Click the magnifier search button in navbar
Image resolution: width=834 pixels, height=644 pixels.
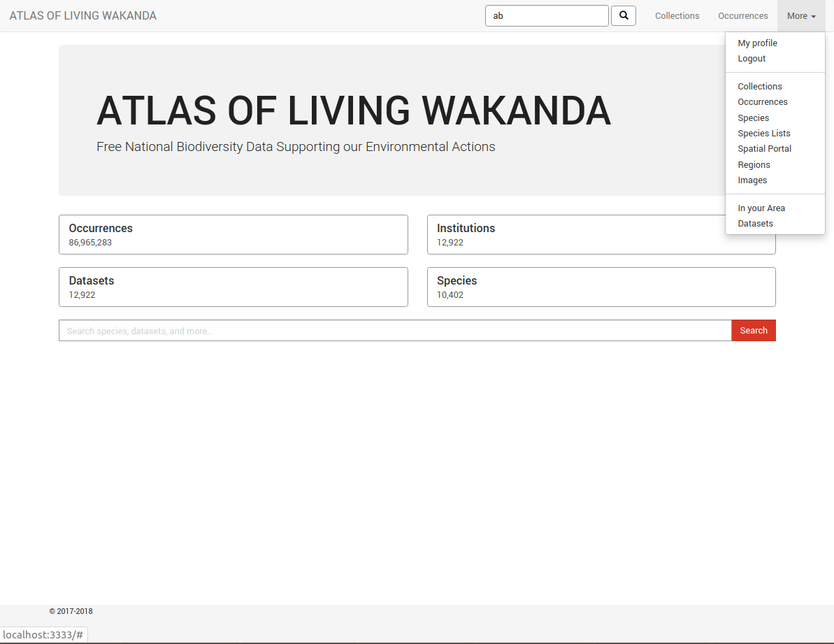[624, 16]
